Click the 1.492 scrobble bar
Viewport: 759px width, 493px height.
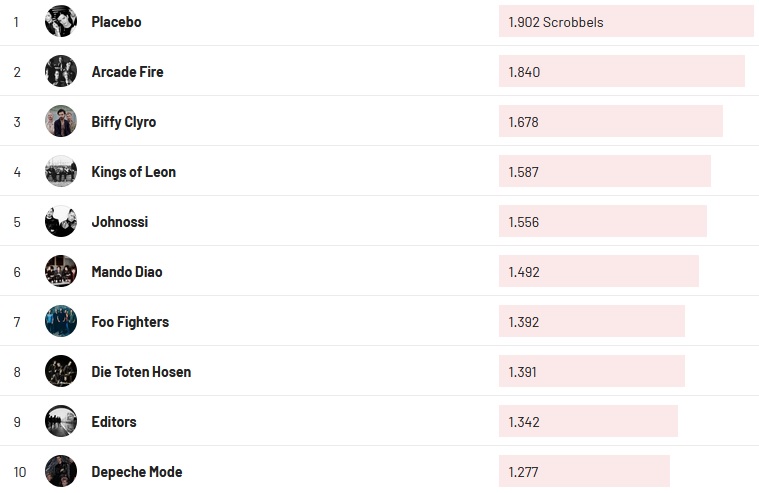click(x=598, y=271)
